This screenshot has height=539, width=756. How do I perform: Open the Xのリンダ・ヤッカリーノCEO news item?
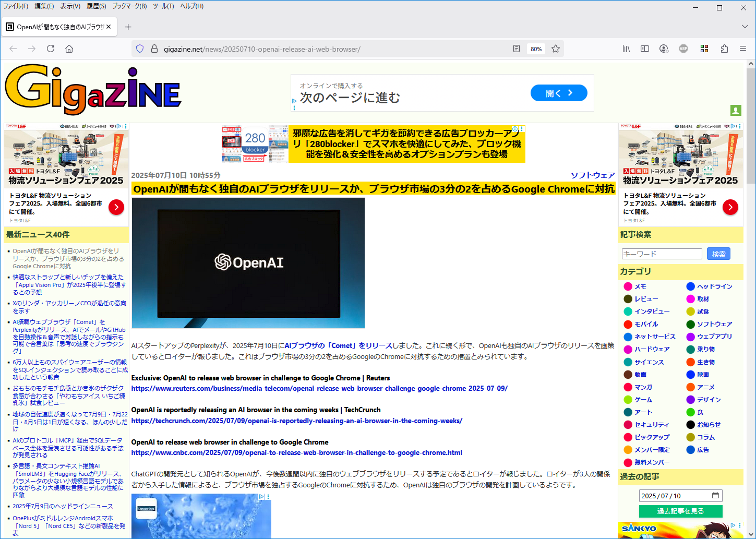[69, 307]
